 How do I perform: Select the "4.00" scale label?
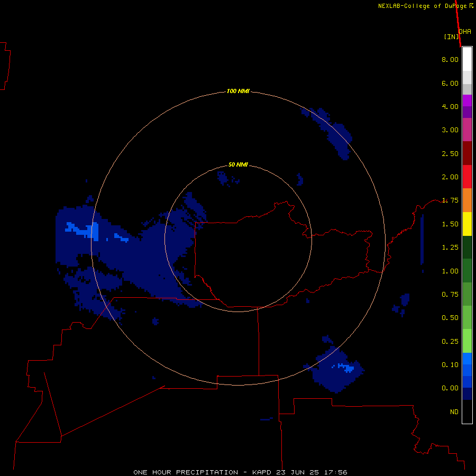450,106
